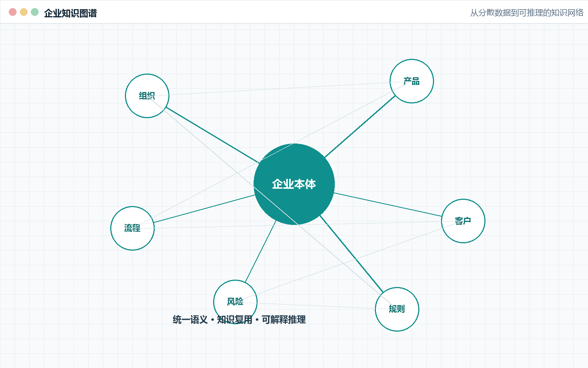Click the green maximize window dot

[x=35, y=12]
